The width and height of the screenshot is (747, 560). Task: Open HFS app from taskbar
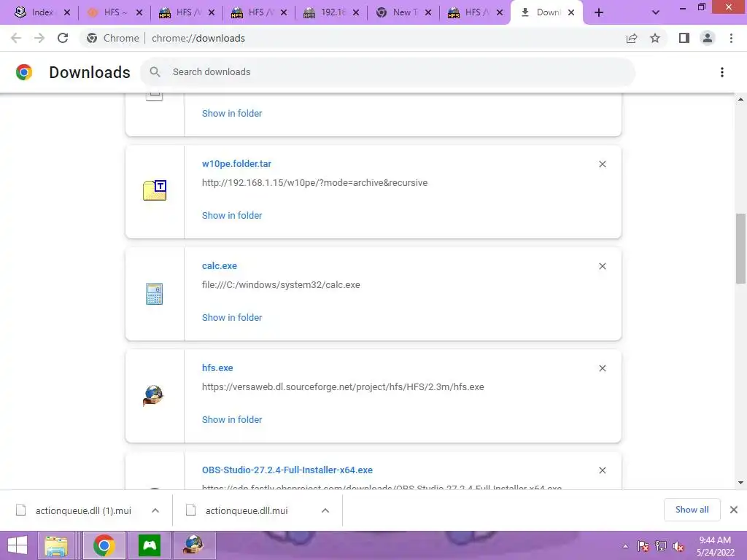point(194,545)
